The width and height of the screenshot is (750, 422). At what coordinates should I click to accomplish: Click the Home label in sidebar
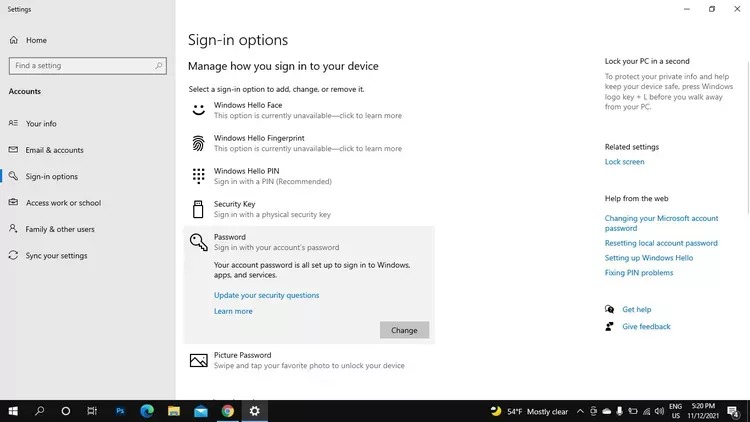36,40
